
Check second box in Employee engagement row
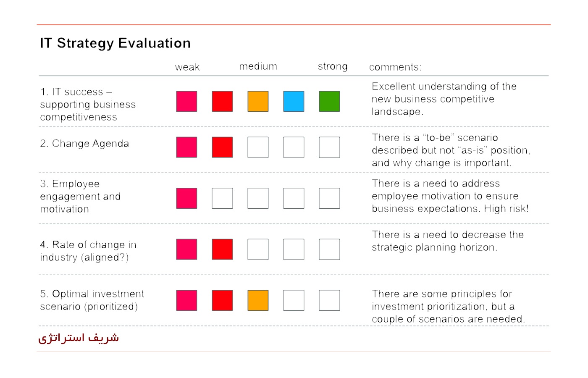coord(222,198)
